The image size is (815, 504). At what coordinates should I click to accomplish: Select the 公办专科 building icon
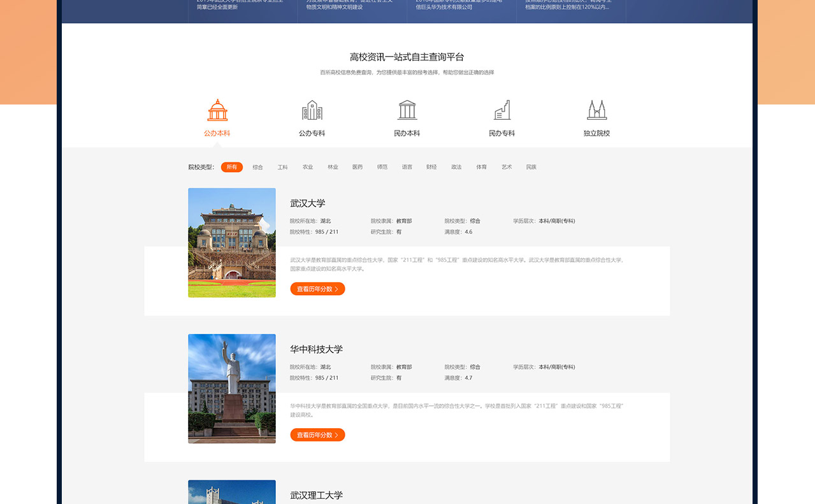click(x=312, y=110)
